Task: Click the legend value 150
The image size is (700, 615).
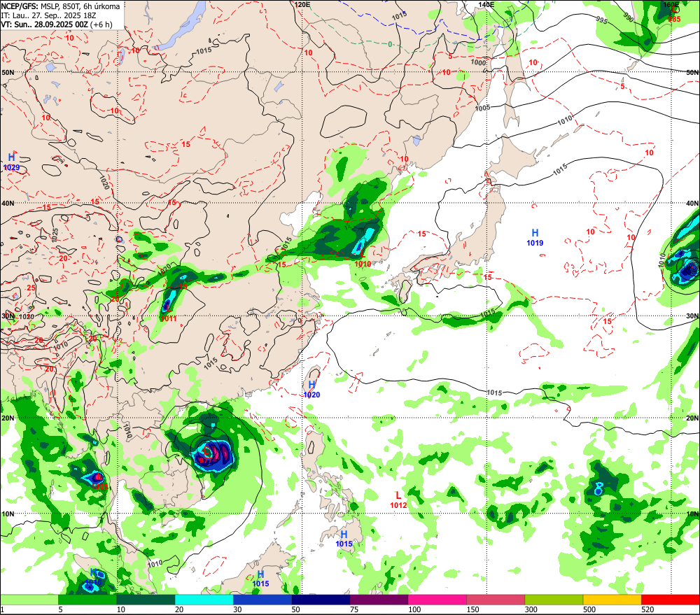Action: [x=472, y=609]
